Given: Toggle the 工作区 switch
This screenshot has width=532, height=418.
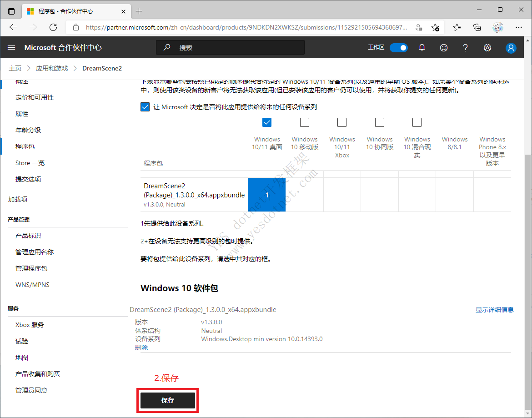Looking at the screenshot, I should [x=399, y=48].
